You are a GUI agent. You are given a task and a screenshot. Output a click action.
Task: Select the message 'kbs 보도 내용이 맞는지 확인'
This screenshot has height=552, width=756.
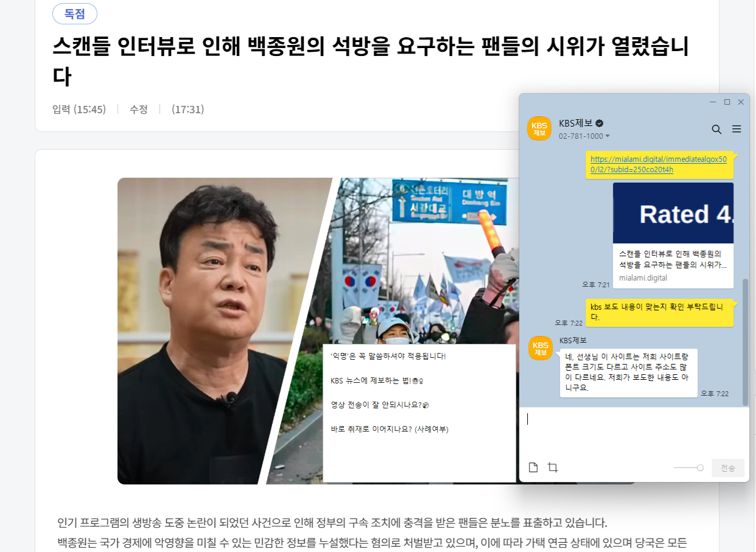click(659, 312)
